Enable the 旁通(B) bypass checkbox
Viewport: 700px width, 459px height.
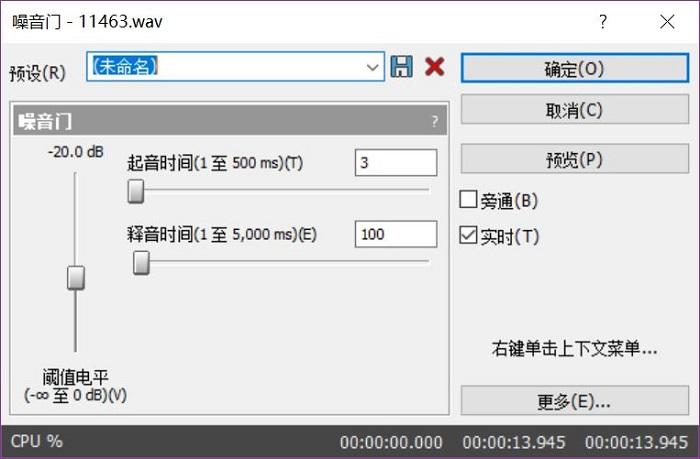468,200
